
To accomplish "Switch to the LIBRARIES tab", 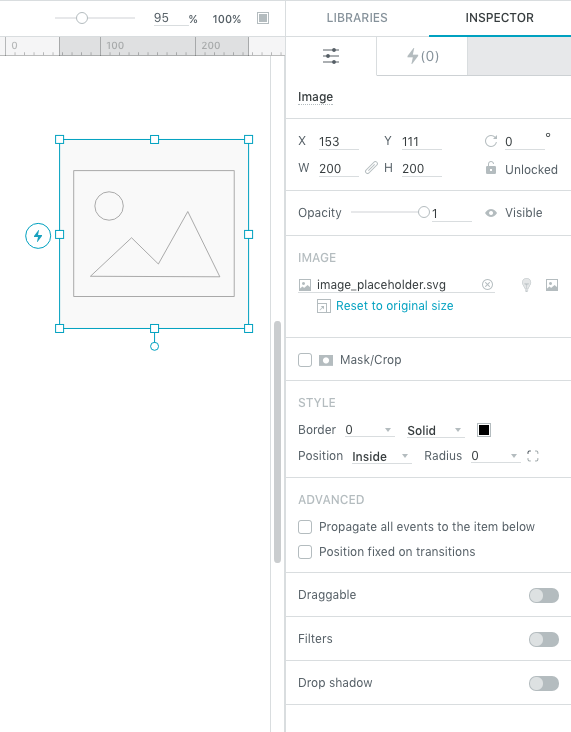I will (x=357, y=18).
